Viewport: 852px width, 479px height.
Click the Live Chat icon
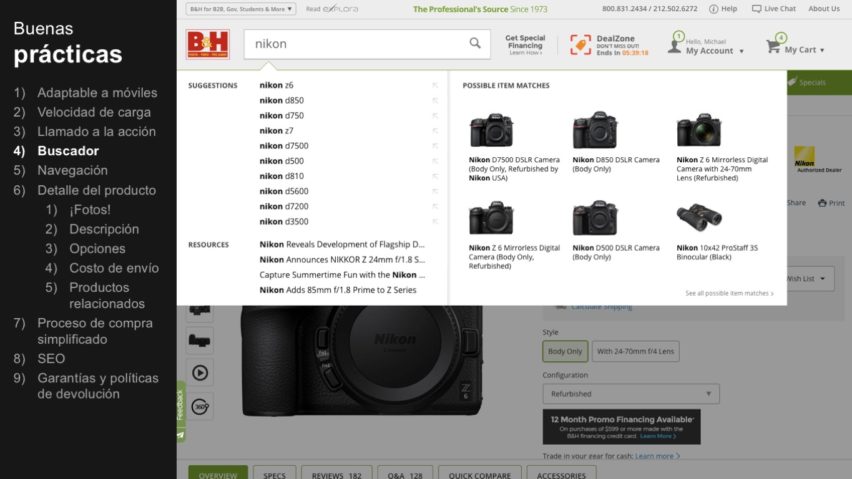click(x=756, y=9)
